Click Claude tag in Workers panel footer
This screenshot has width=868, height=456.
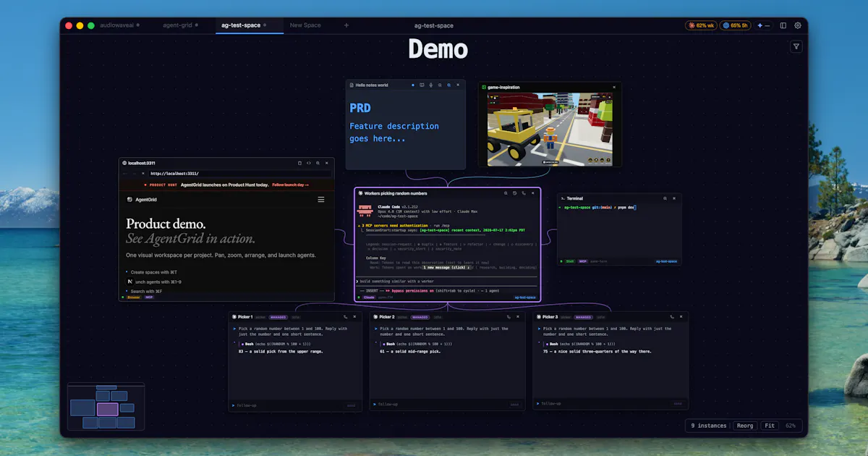(369, 297)
